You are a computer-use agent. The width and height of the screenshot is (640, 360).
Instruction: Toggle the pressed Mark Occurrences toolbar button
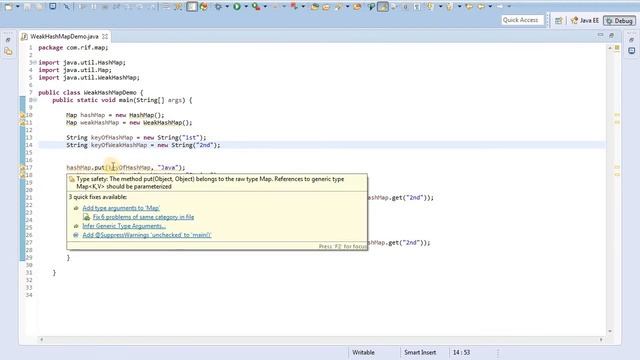pos(383,7)
